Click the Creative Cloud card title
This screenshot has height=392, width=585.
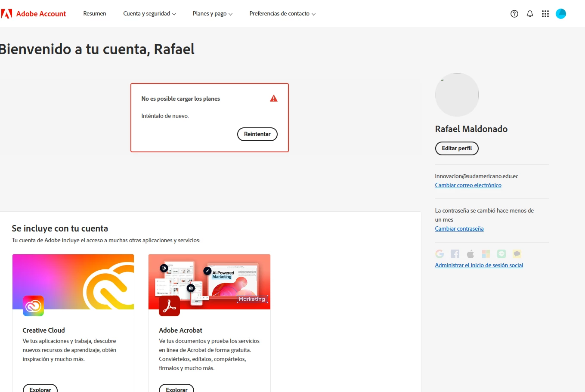coord(43,330)
